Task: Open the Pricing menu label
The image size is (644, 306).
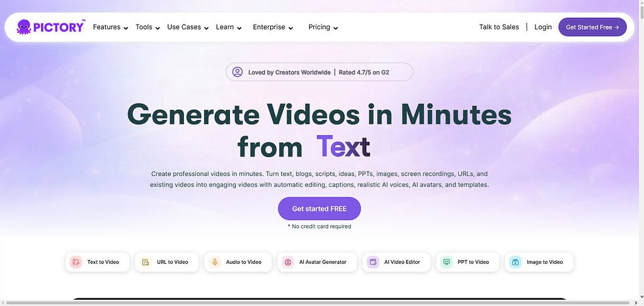Action: point(319,27)
